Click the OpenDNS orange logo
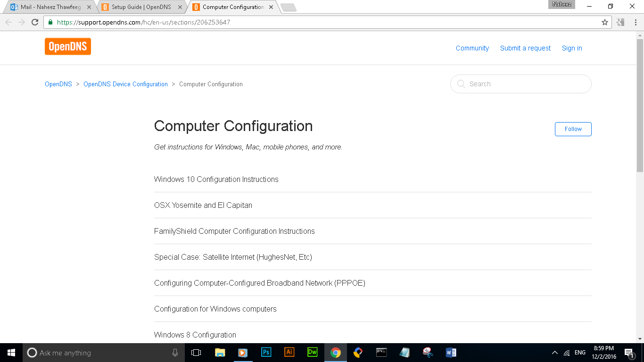This screenshot has width=644, height=362. [68, 47]
